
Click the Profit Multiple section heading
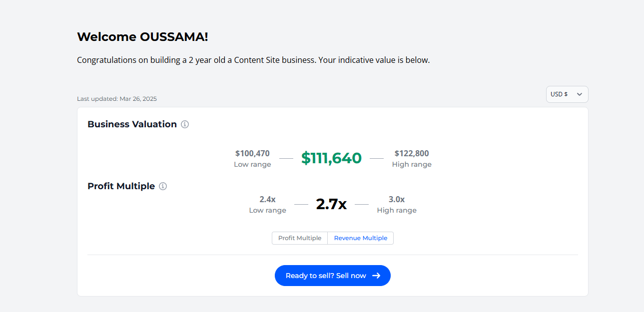(121, 186)
